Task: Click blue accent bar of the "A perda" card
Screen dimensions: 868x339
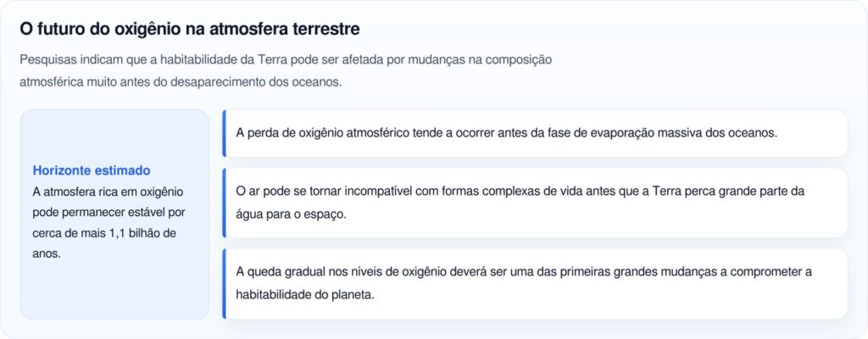Action: click(224, 133)
